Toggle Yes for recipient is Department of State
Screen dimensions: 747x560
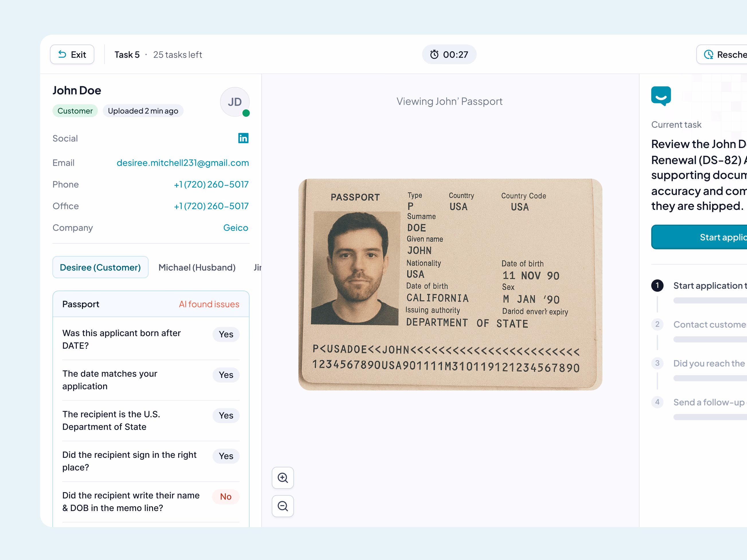coord(226,415)
